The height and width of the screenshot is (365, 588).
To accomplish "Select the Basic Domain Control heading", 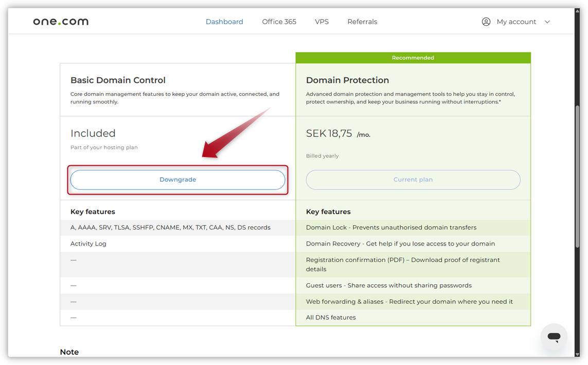I will point(118,80).
